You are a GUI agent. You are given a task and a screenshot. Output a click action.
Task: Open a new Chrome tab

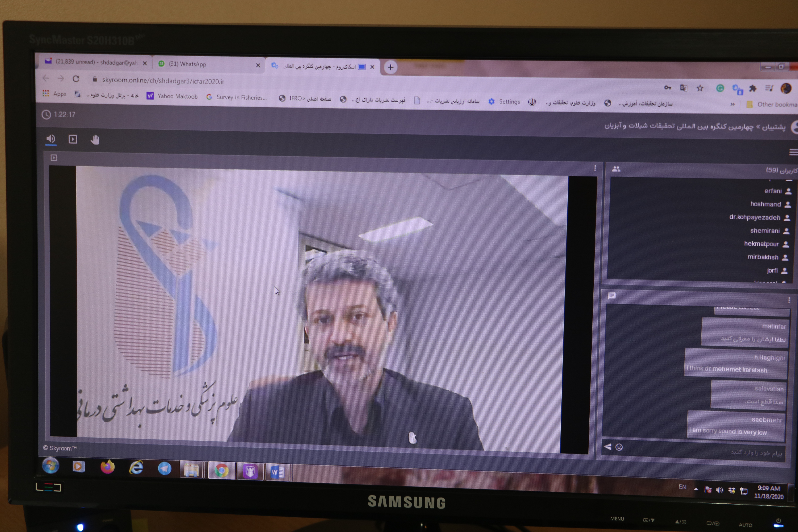coord(390,67)
